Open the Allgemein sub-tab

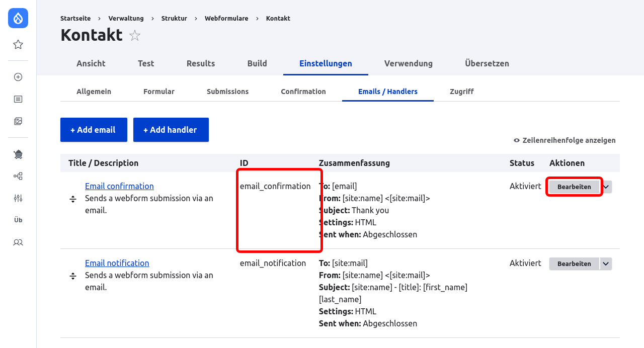tap(94, 92)
